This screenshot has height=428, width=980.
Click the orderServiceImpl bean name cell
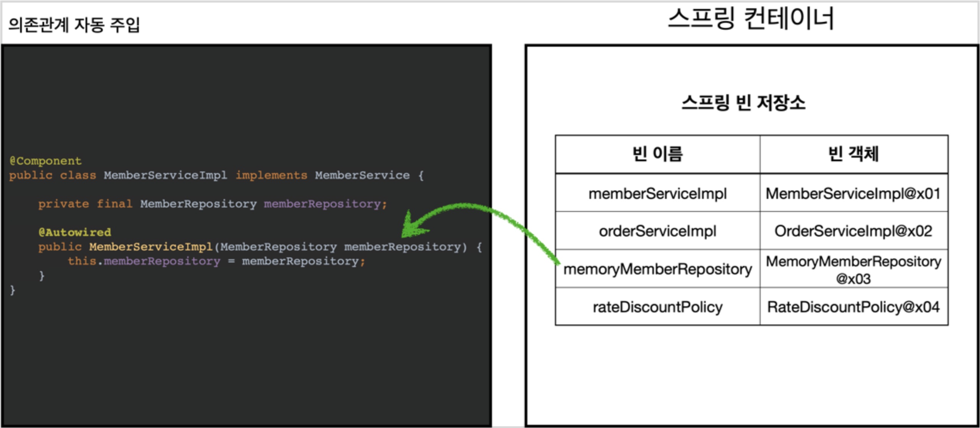point(657,231)
